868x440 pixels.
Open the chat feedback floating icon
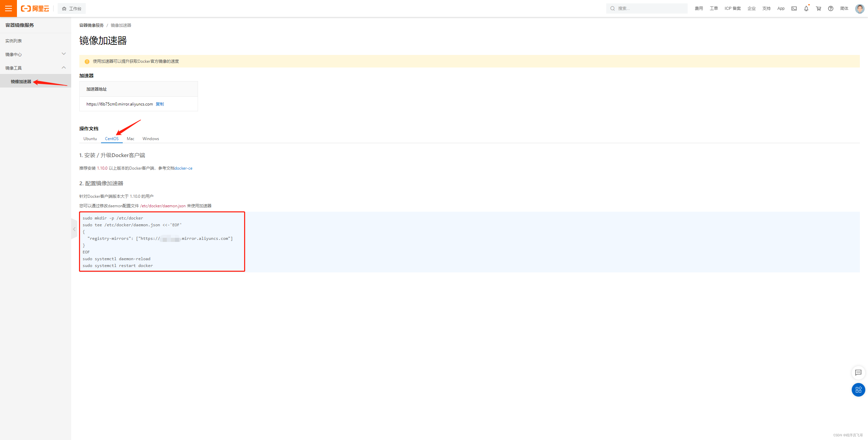pos(858,372)
